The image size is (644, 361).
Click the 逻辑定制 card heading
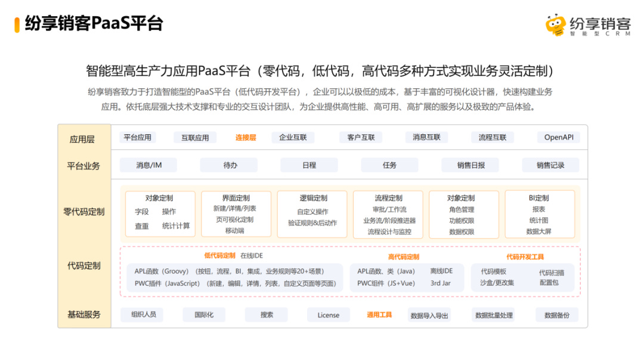pyautogui.click(x=313, y=198)
